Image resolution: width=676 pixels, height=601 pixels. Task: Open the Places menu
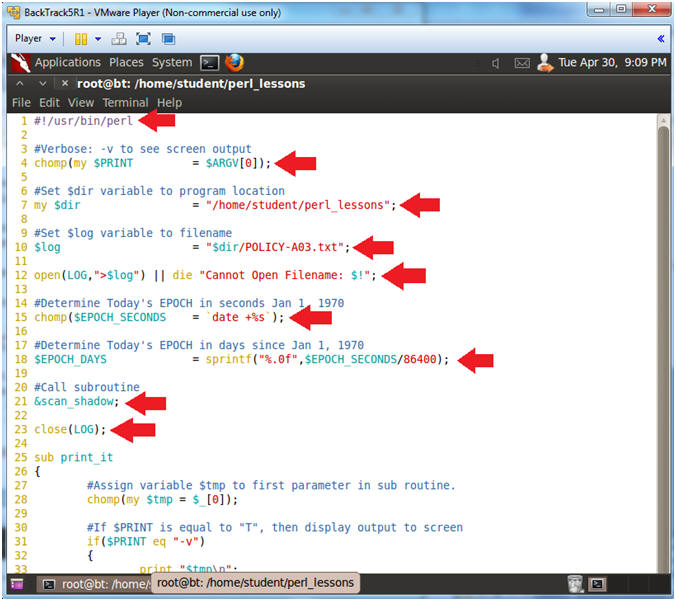point(126,63)
